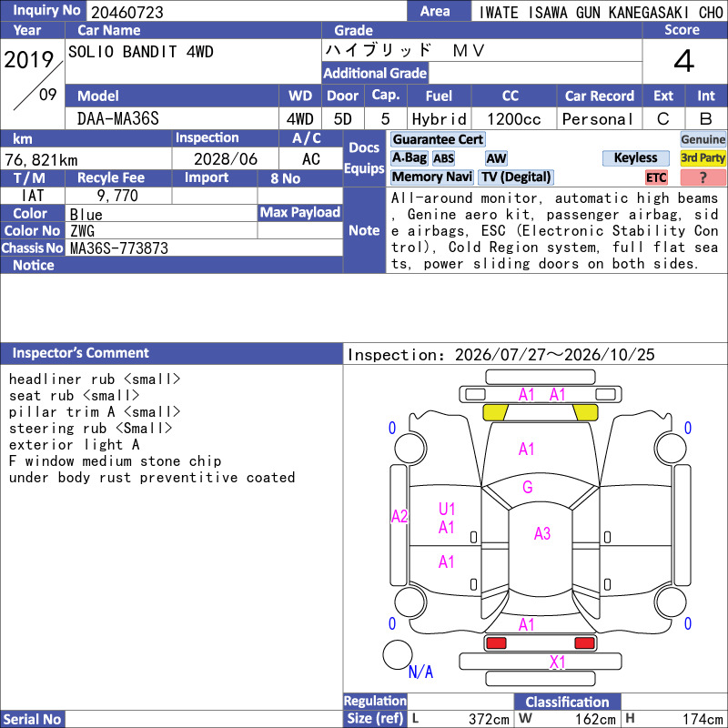This screenshot has width=728, height=728.
Task: Click the IAT transmission value
Action: point(33,196)
